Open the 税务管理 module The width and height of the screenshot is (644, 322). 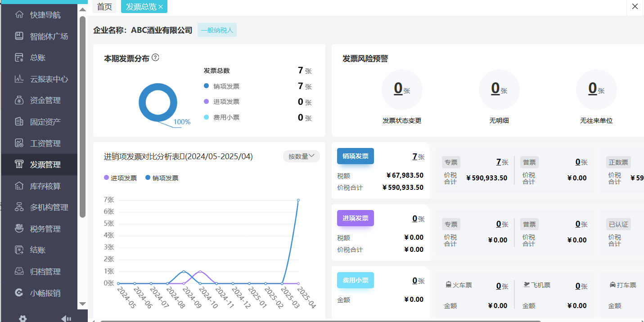tap(39, 228)
